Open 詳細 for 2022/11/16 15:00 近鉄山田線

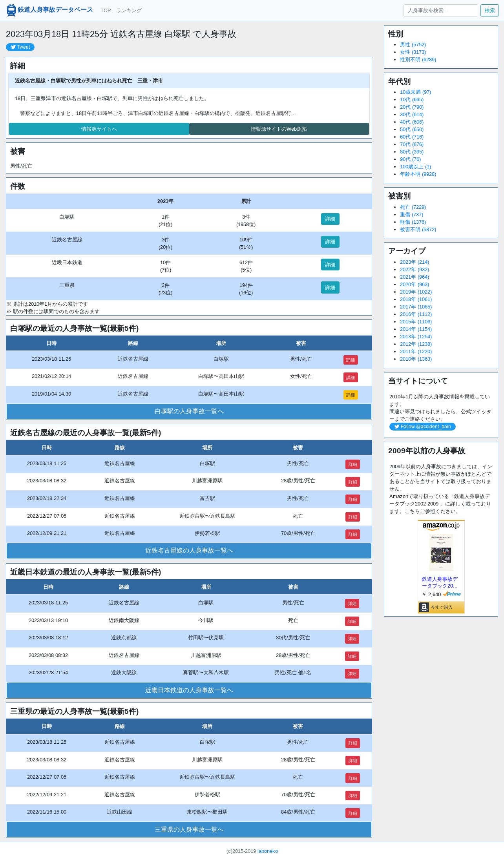coord(352,813)
